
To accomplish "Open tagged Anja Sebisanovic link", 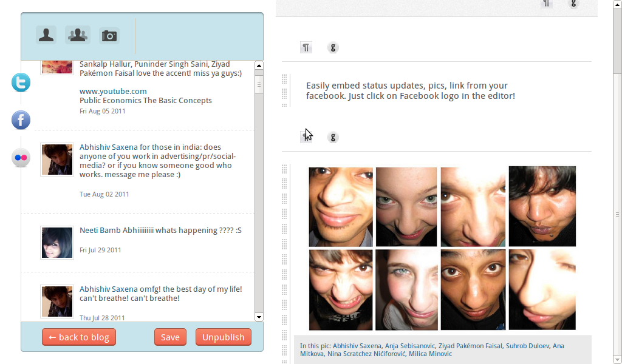I will 410,346.
